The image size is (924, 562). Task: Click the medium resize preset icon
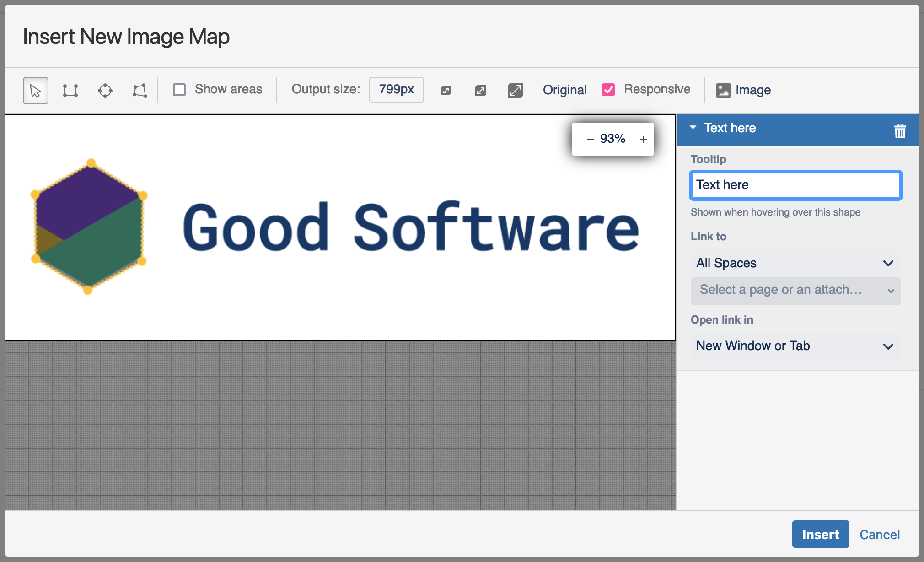(480, 90)
